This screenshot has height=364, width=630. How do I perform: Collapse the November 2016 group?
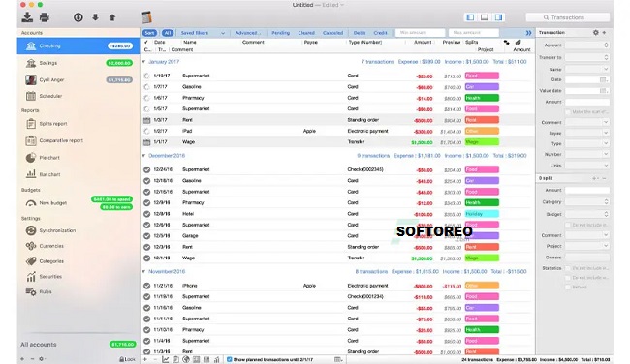click(x=143, y=271)
